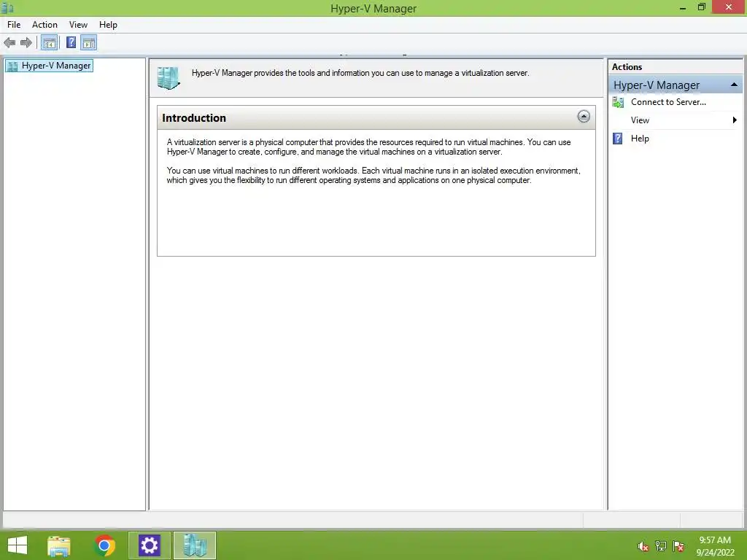Click the Hyper-V Manager title bar icon

(x=7, y=7)
